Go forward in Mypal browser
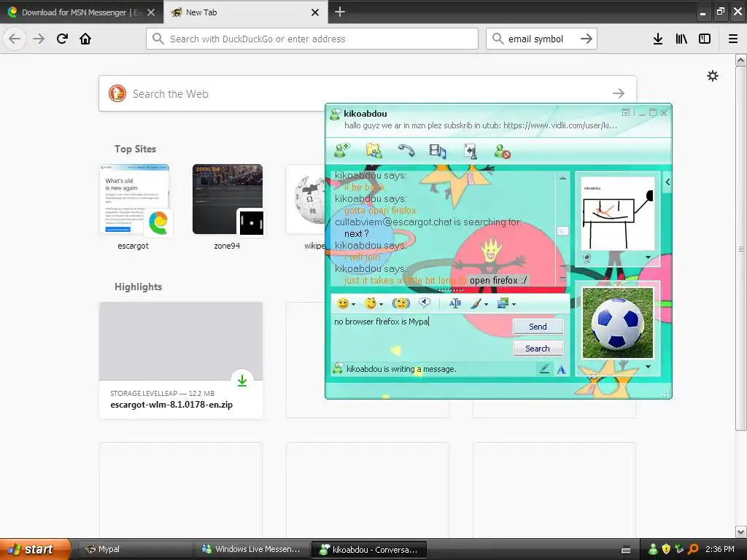 point(39,39)
